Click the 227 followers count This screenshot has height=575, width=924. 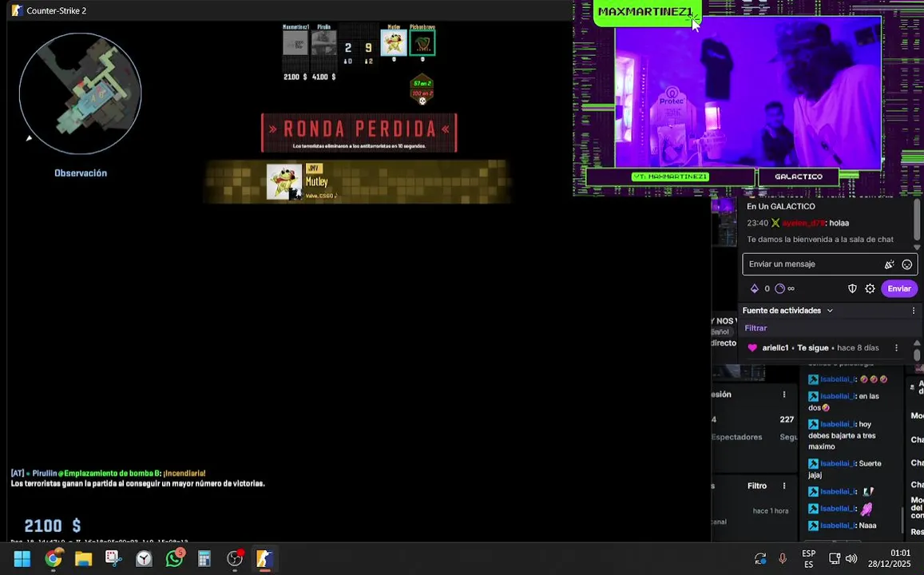787,419
